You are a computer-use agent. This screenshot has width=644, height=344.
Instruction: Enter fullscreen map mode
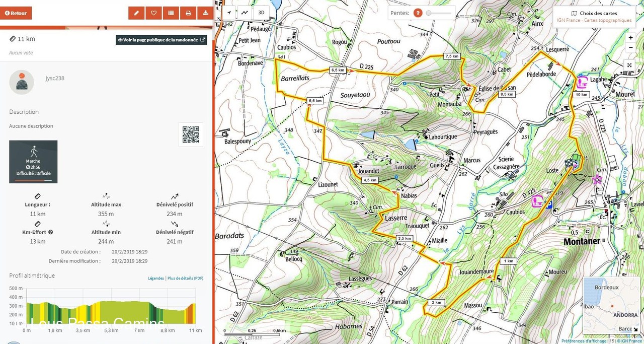click(x=630, y=65)
